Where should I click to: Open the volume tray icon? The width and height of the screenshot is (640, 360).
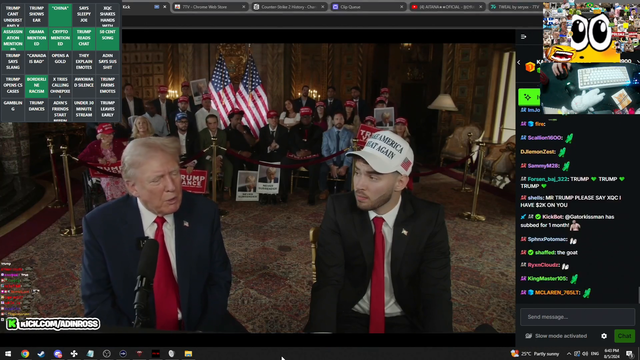pos(585,353)
